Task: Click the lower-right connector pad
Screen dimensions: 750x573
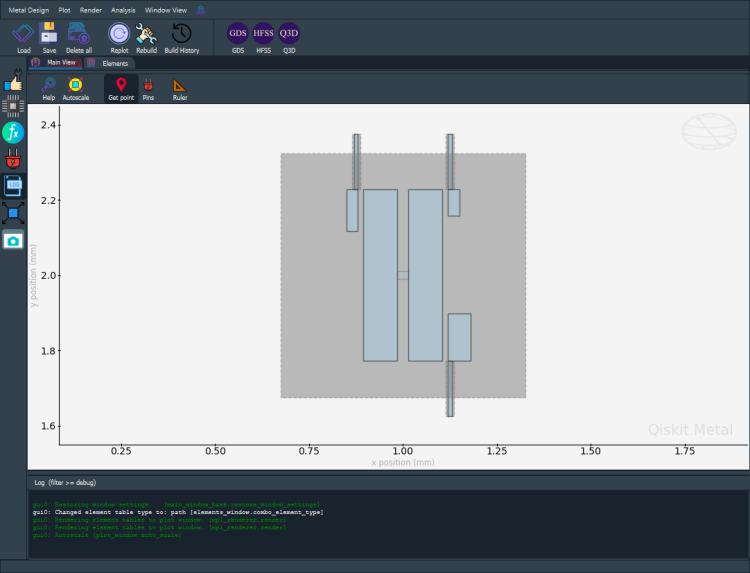Action: (x=460, y=337)
